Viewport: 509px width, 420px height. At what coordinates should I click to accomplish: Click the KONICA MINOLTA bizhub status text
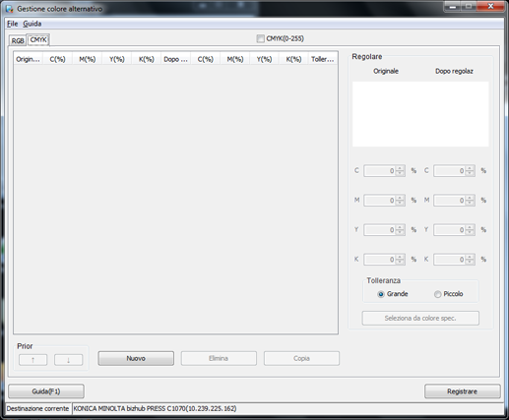[x=155, y=409]
